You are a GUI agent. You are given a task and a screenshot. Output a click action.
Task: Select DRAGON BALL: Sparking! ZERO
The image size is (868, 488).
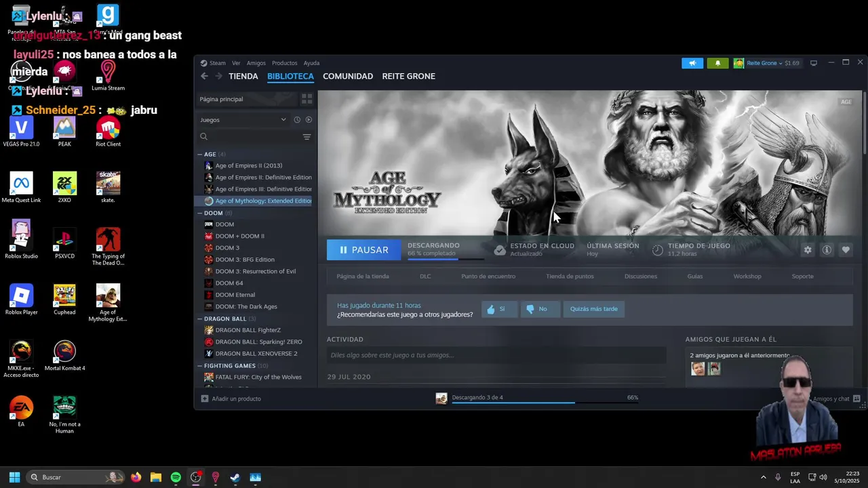pyautogui.click(x=258, y=342)
